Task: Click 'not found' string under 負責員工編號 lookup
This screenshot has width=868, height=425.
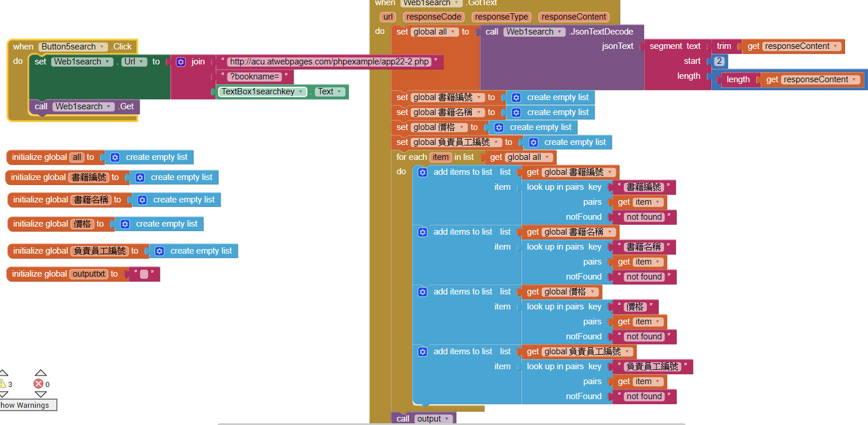Action: coord(644,396)
